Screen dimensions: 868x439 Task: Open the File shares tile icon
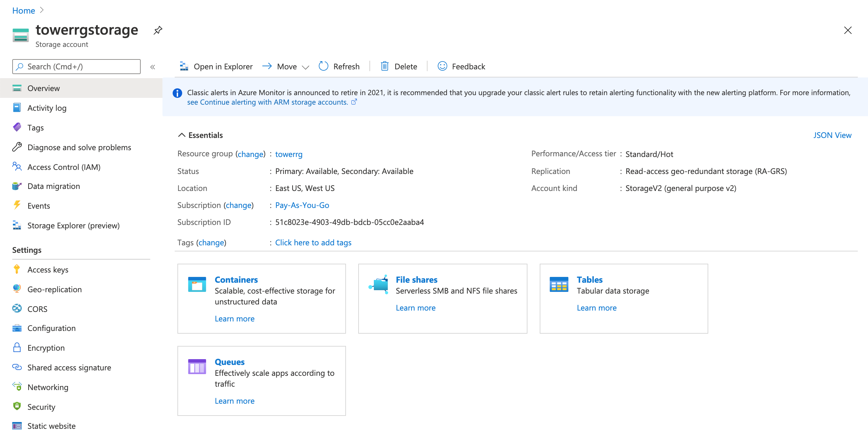[x=379, y=284]
